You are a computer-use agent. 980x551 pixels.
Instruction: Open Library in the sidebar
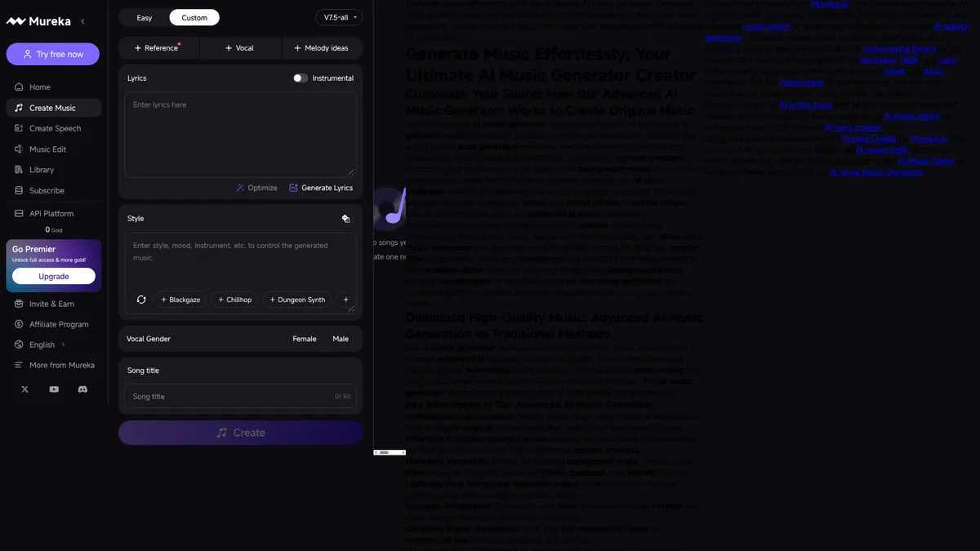pyautogui.click(x=42, y=170)
